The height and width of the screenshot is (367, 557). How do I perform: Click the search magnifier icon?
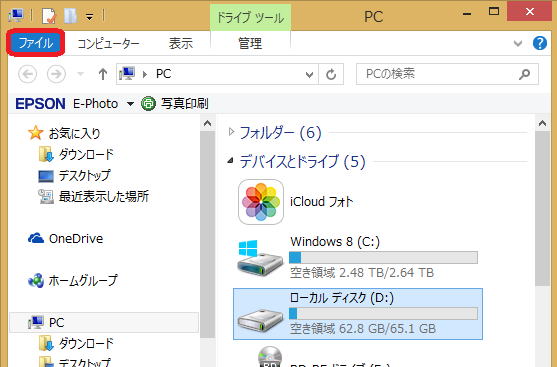[525, 74]
